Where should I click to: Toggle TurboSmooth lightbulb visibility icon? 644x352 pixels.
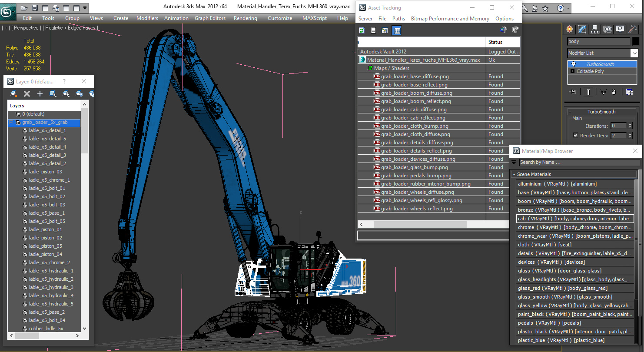click(574, 64)
